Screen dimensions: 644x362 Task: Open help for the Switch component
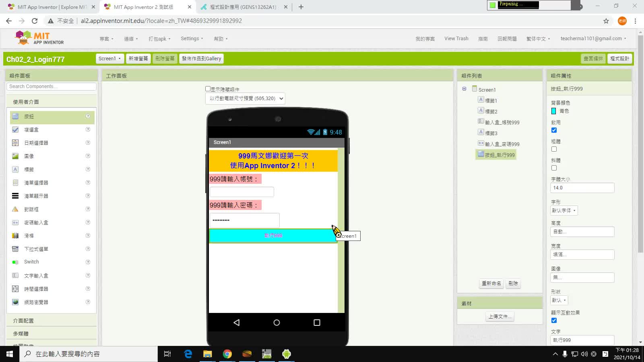pos(88,262)
